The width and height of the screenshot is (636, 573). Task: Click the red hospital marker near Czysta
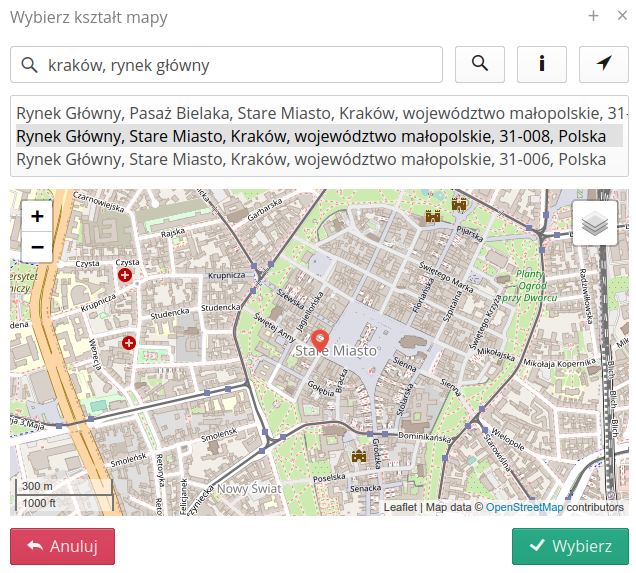125,274
